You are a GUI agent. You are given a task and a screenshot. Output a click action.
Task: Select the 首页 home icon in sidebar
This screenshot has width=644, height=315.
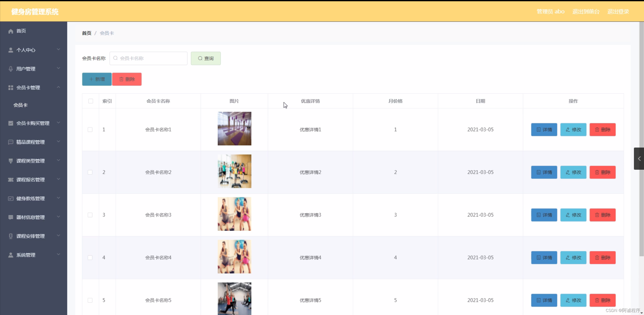click(10, 31)
